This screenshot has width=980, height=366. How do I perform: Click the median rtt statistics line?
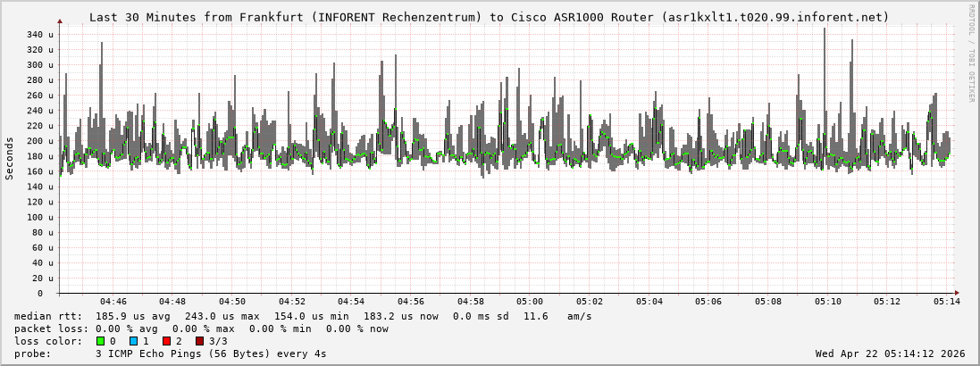pos(303,316)
